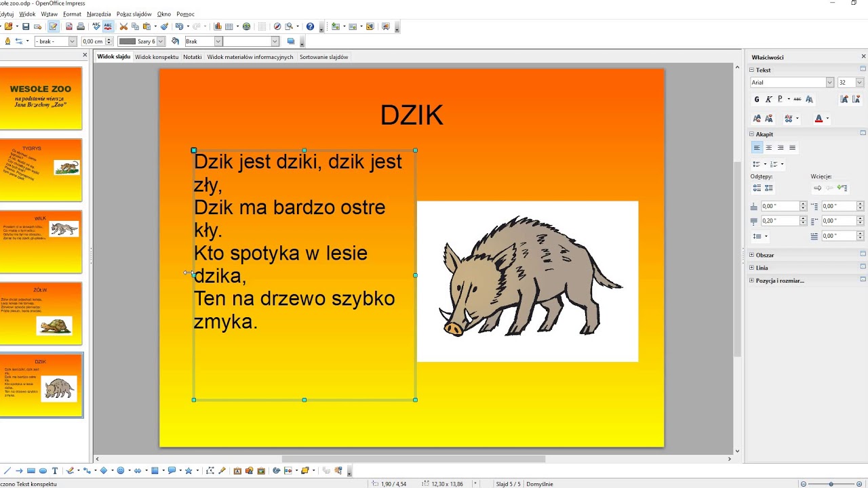The width and height of the screenshot is (868, 488).
Task: Toggle Edit file mode icon
Action: pos(53,26)
